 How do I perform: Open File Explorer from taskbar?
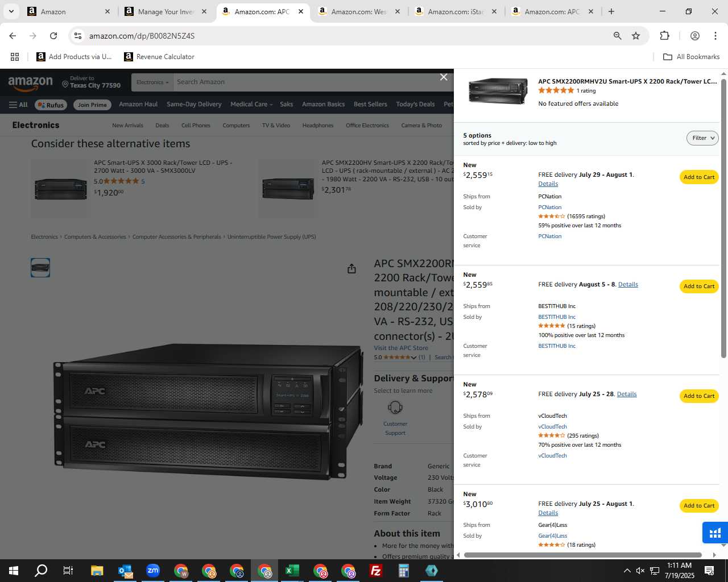(97, 571)
